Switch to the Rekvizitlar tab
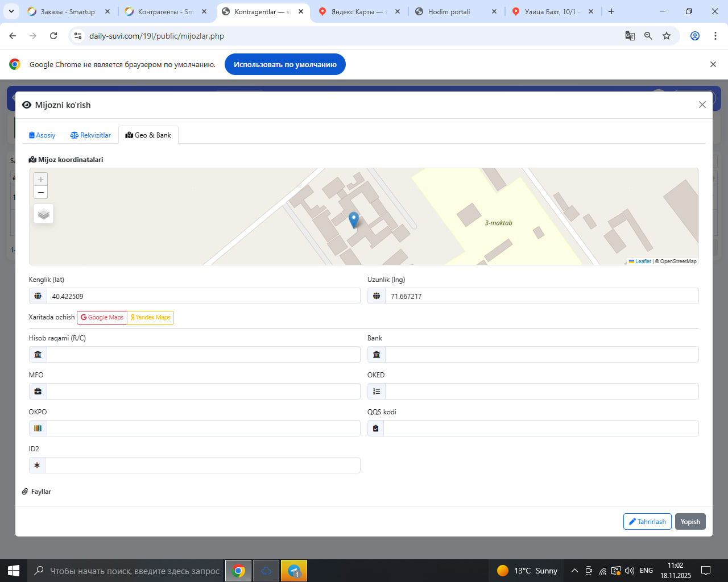Screen dimensions: 728x582 (90, 135)
